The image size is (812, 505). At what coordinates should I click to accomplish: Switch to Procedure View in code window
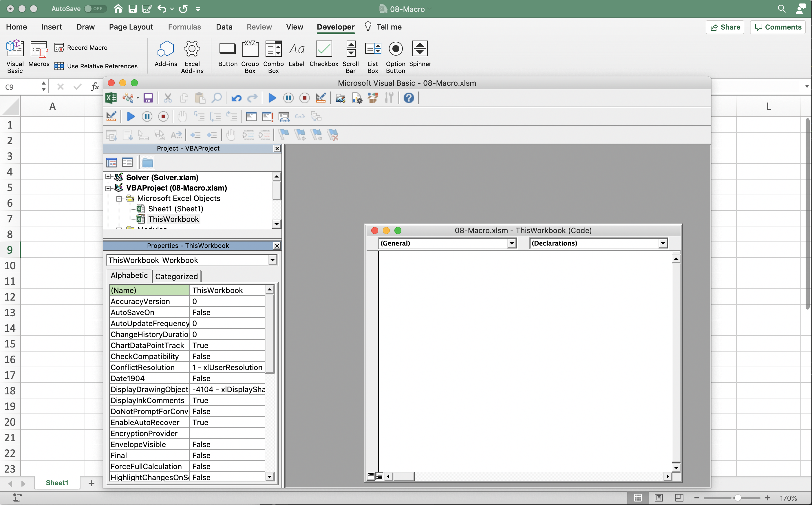[x=371, y=476]
